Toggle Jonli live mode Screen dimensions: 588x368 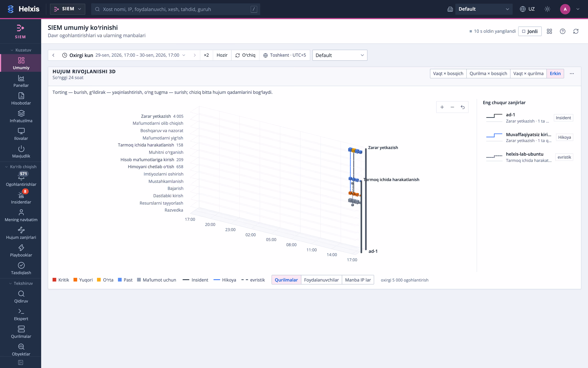(x=530, y=32)
